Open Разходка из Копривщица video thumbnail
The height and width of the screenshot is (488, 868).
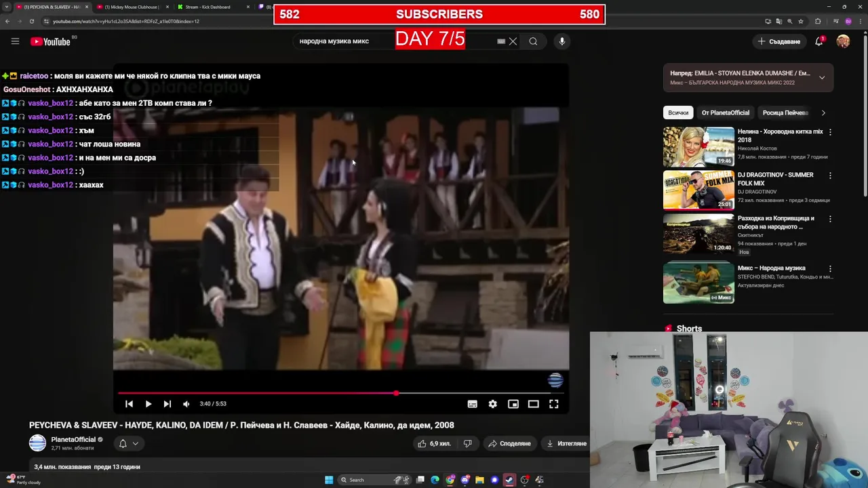[698, 234]
